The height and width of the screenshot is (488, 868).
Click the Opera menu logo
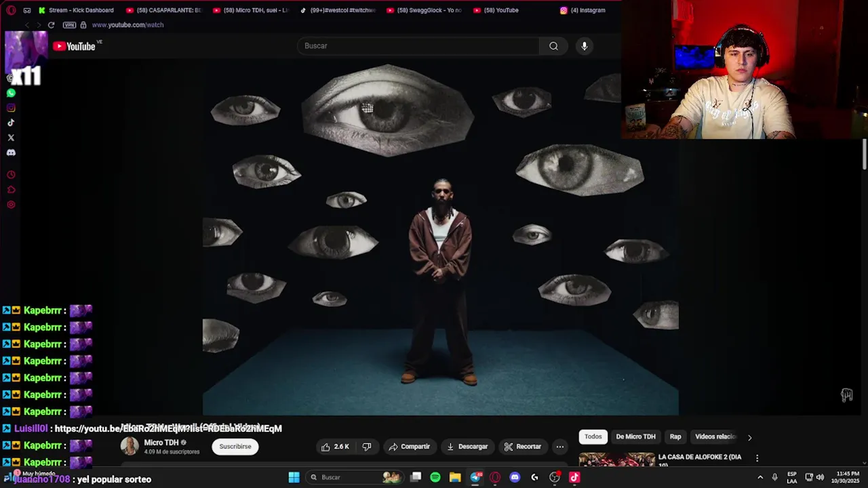11,10
